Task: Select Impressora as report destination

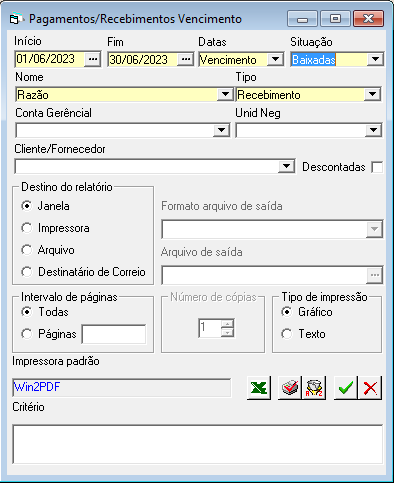Action: (27, 228)
